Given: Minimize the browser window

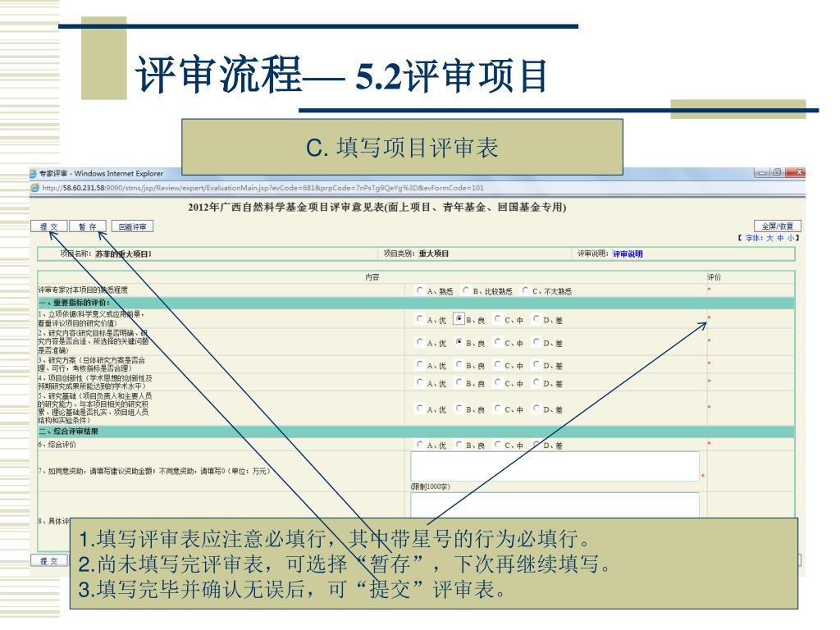Looking at the screenshot, I should [762, 172].
